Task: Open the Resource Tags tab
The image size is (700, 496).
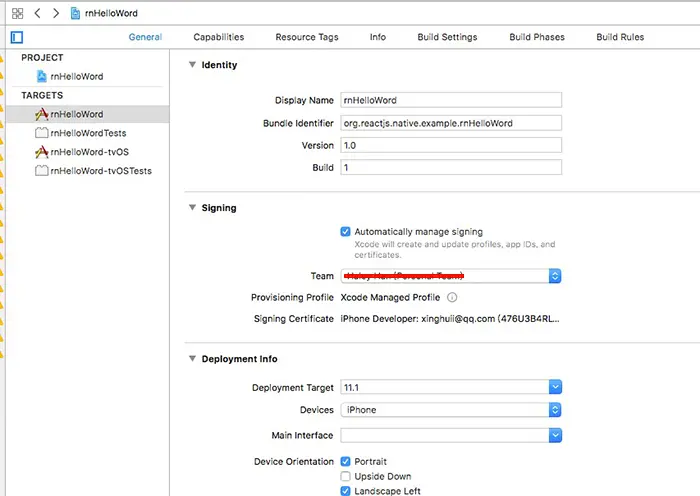Action: (307, 37)
